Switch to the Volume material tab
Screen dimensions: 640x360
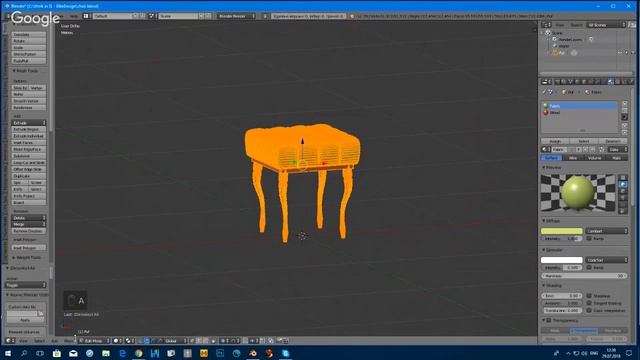point(595,158)
